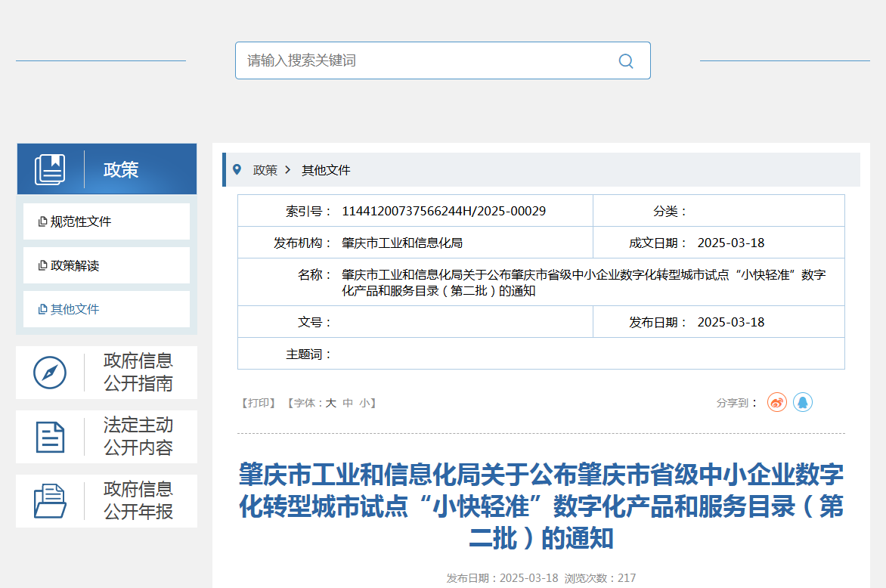Click the document icon for 法定主动公开内容
The height and width of the screenshot is (588, 886).
click(x=50, y=437)
